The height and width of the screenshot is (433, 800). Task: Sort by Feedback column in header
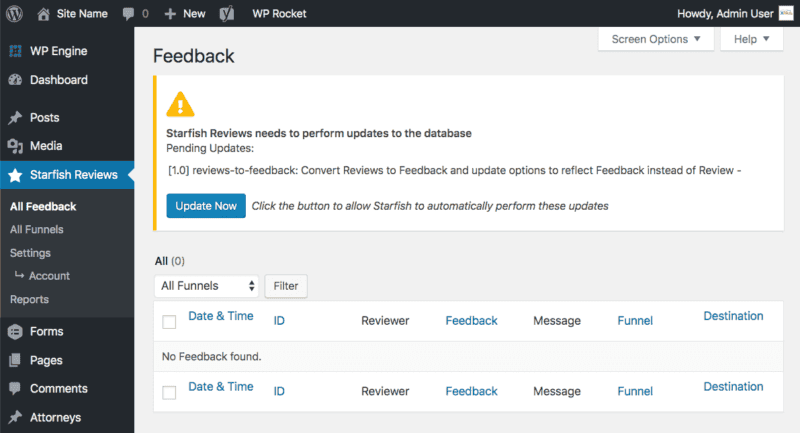471,321
